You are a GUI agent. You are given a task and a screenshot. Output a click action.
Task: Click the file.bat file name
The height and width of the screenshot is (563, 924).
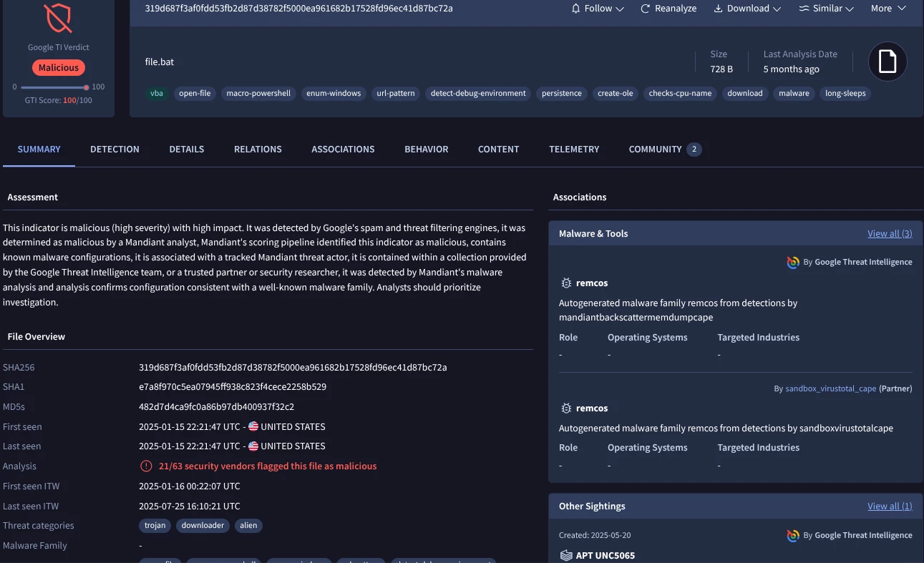(160, 62)
